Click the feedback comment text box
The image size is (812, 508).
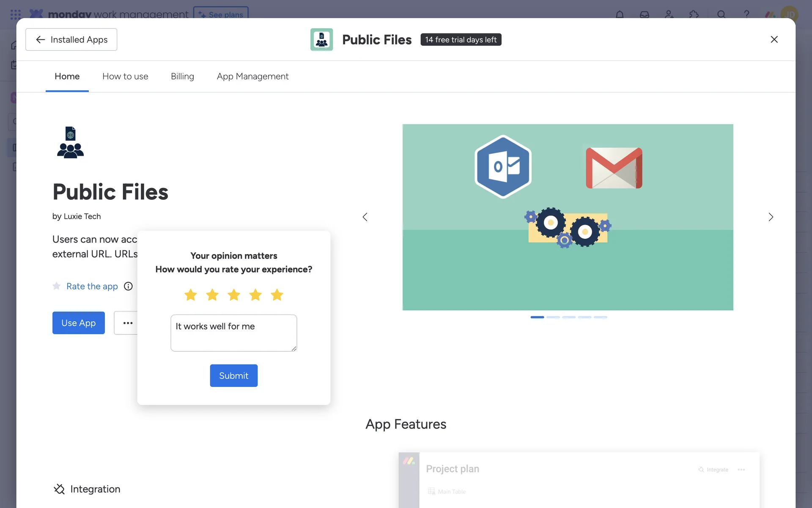click(x=233, y=333)
